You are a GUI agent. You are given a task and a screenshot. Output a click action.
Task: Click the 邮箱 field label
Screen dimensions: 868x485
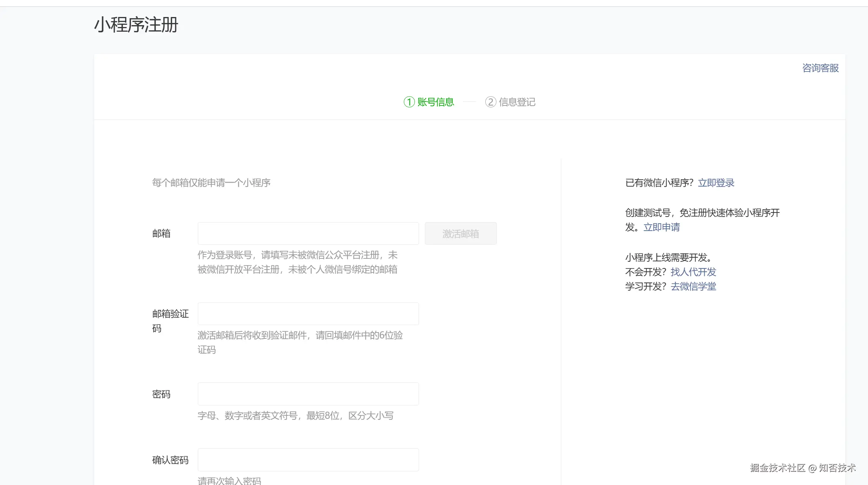[x=161, y=234]
